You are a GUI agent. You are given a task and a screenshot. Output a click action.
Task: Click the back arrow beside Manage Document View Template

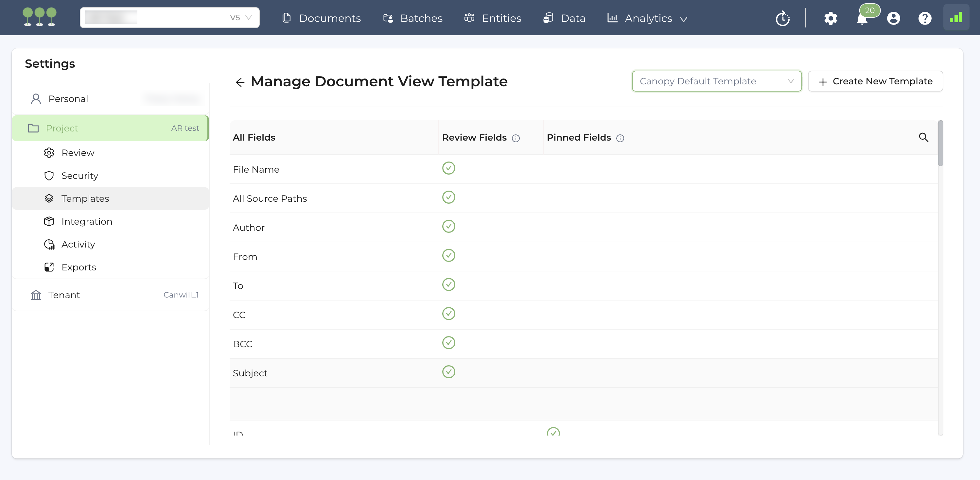pos(240,82)
